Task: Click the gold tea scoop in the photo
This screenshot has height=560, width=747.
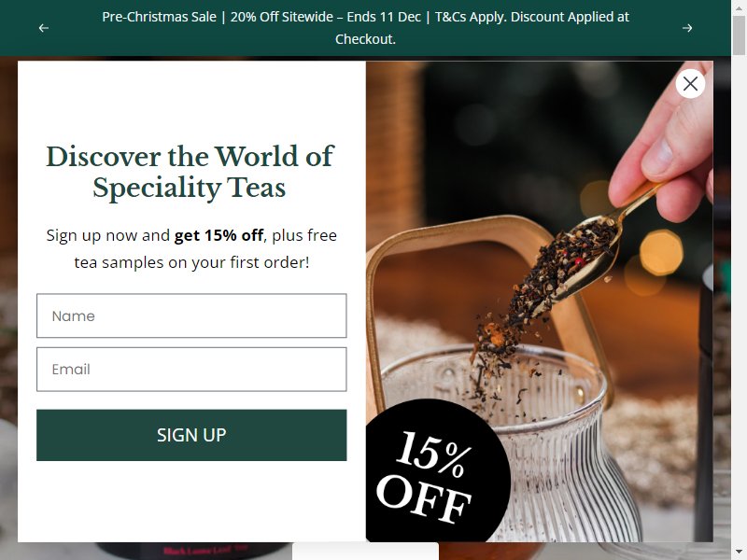Action: [x=591, y=252]
